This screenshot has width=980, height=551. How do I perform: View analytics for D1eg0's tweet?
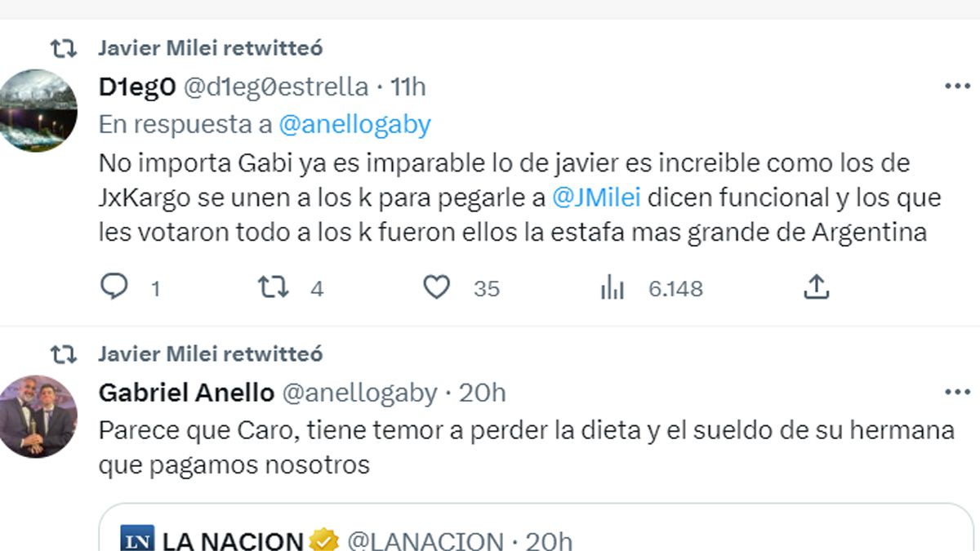coord(612,287)
